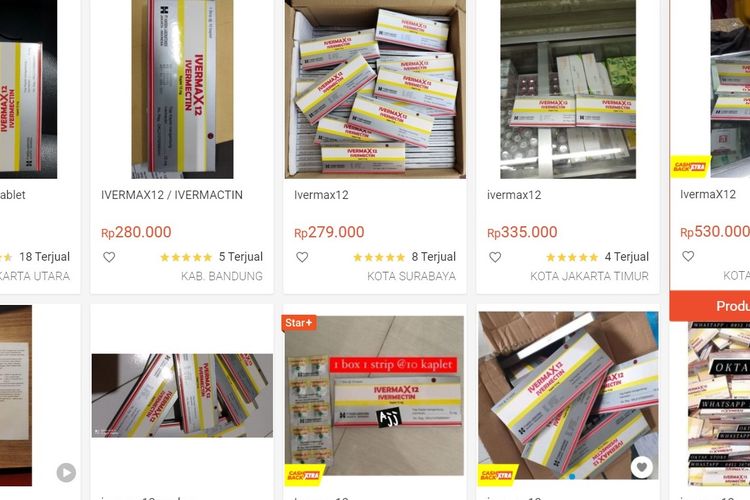This screenshot has height=500, width=750.
Task: Click Cashback Xtra badge on 1 box 1 strip photo
Action: 304,475
